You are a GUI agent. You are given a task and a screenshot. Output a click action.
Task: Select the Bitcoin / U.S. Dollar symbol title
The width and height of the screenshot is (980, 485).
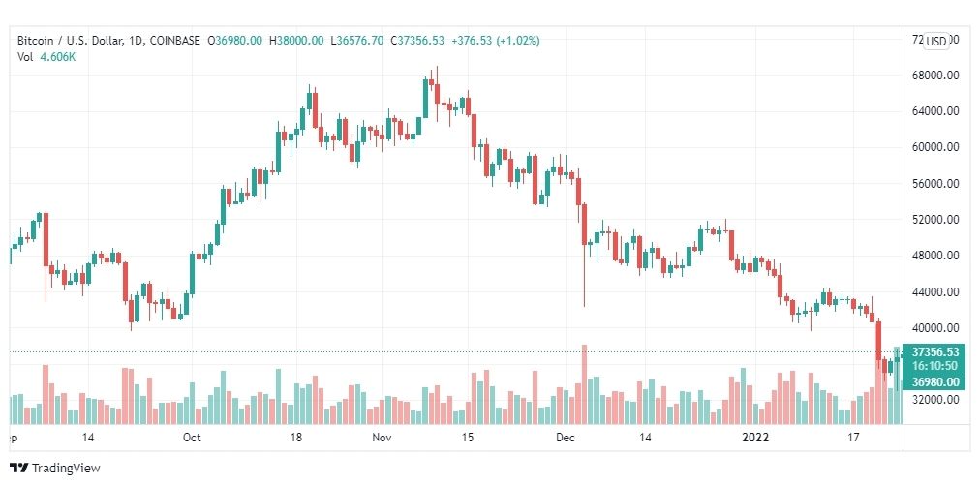point(70,41)
